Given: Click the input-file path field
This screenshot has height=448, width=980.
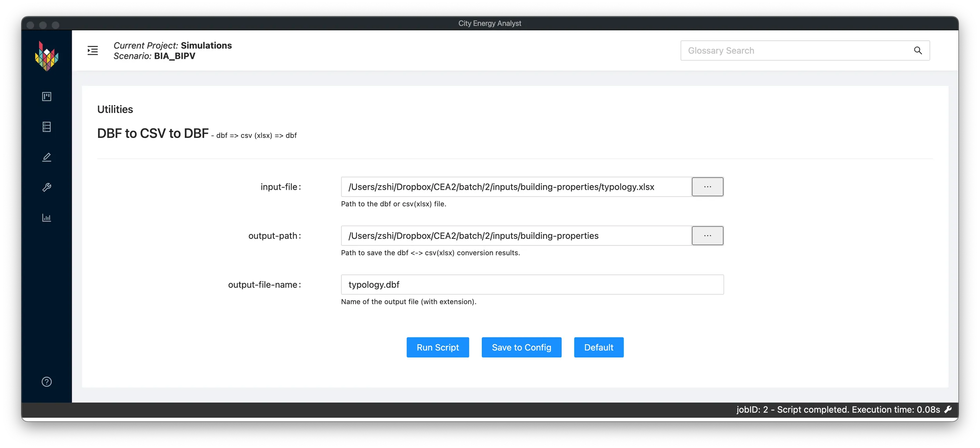Looking at the screenshot, I should 516,187.
